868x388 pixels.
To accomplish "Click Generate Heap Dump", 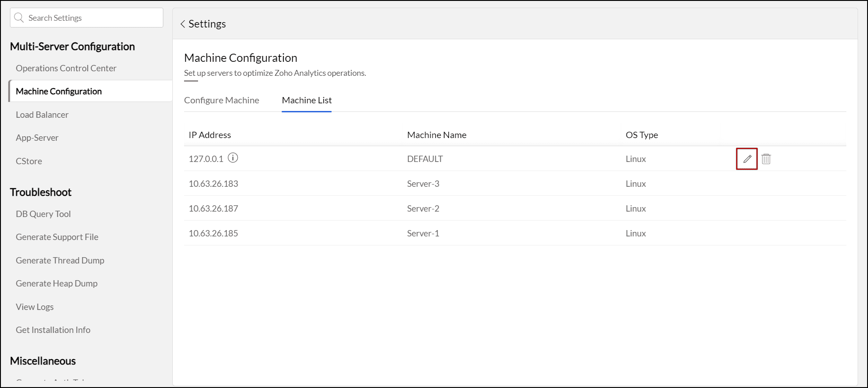I will tap(56, 283).
